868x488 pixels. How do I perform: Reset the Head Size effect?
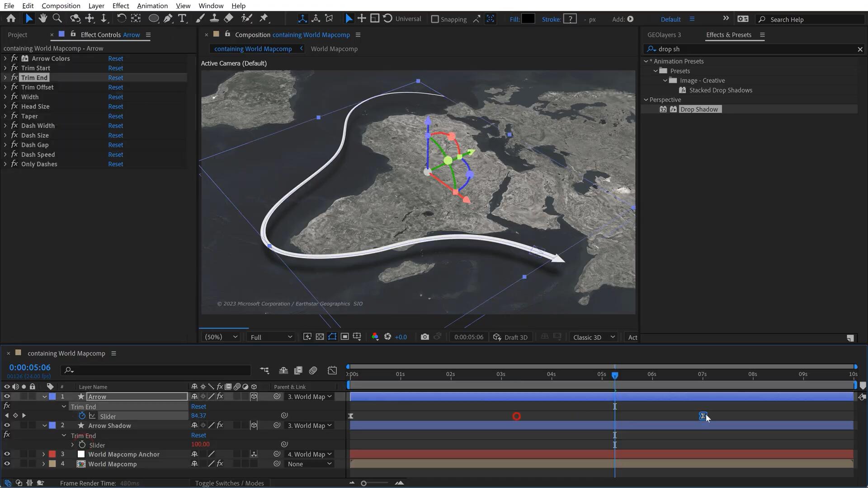click(x=115, y=107)
